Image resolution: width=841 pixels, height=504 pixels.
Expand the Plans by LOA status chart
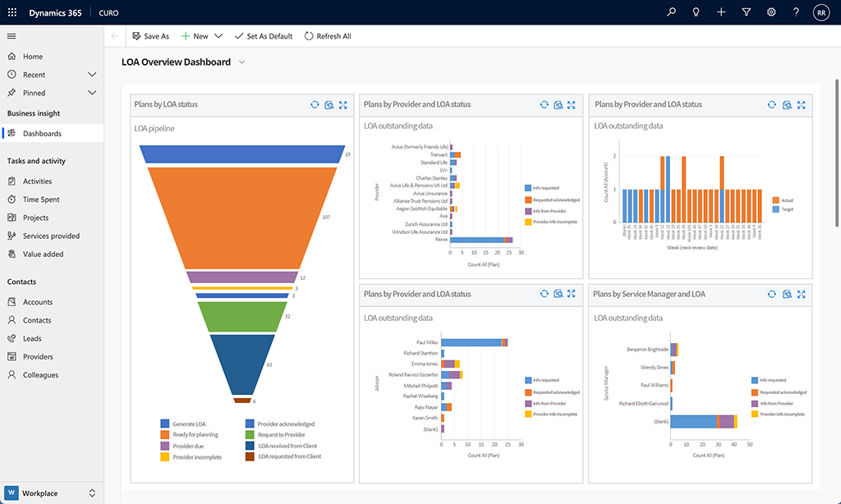pyautogui.click(x=343, y=104)
